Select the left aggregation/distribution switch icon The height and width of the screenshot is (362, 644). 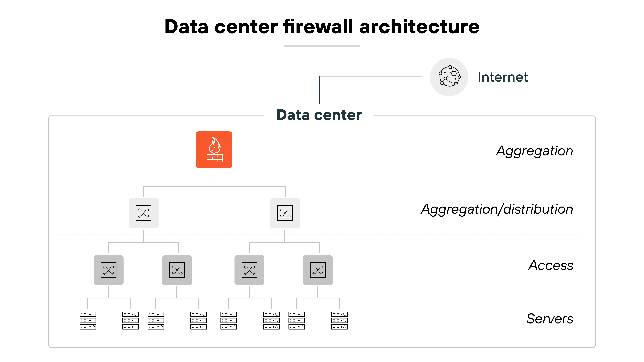pyautogui.click(x=144, y=213)
